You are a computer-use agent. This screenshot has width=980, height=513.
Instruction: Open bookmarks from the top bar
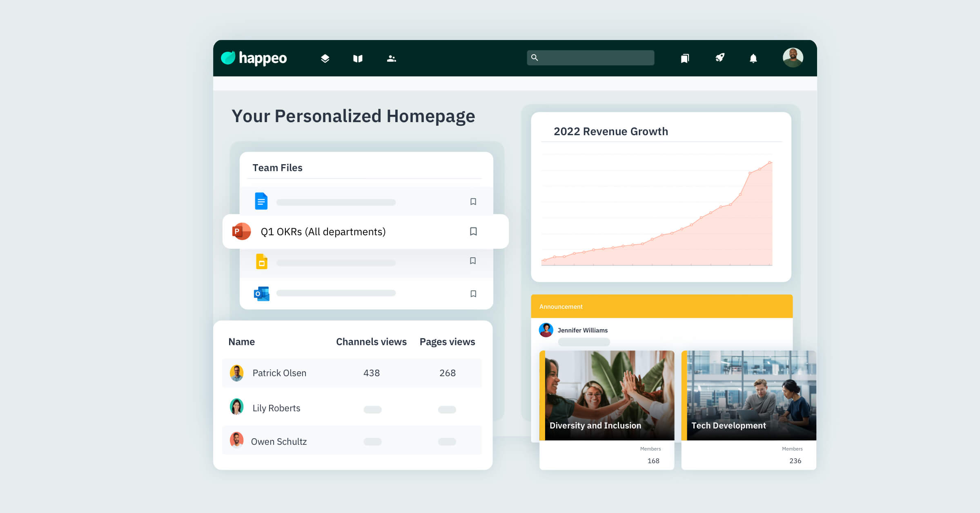[685, 58]
